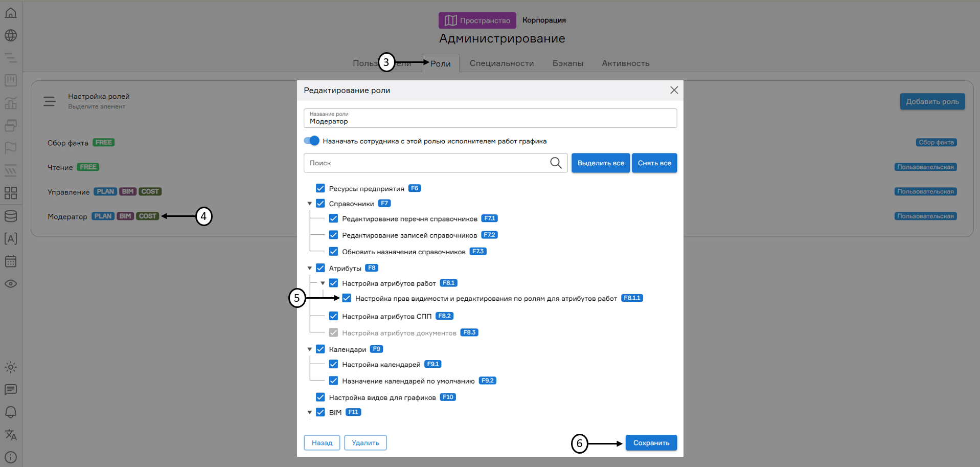The height and width of the screenshot is (467, 980).
Task: Click the home icon in the sidebar
Action: [x=11, y=13]
